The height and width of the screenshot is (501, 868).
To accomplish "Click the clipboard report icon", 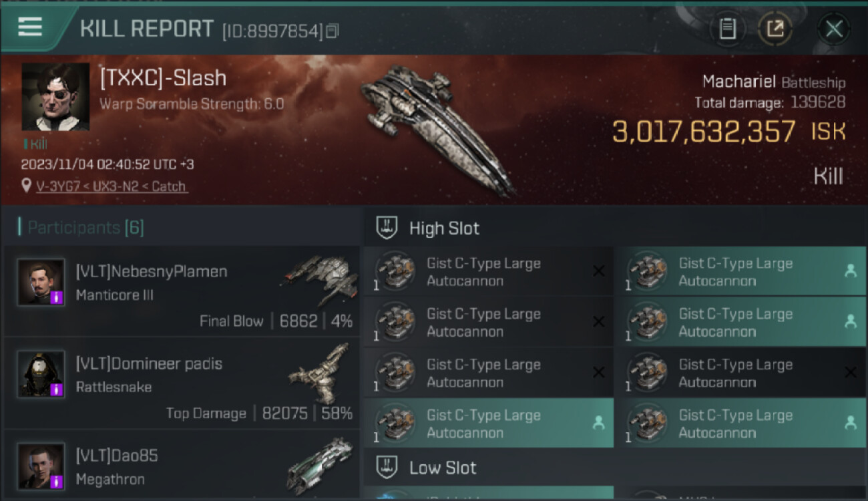I will [x=727, y=29].
